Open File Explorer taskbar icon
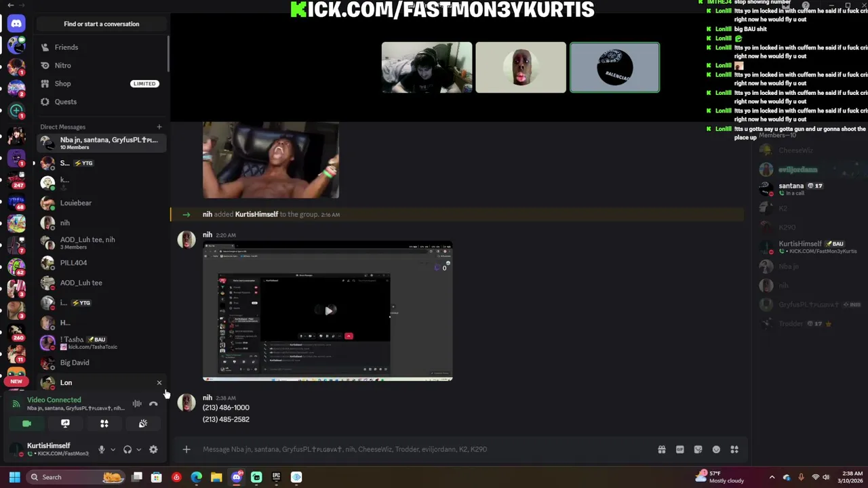 tap(216, 477)
